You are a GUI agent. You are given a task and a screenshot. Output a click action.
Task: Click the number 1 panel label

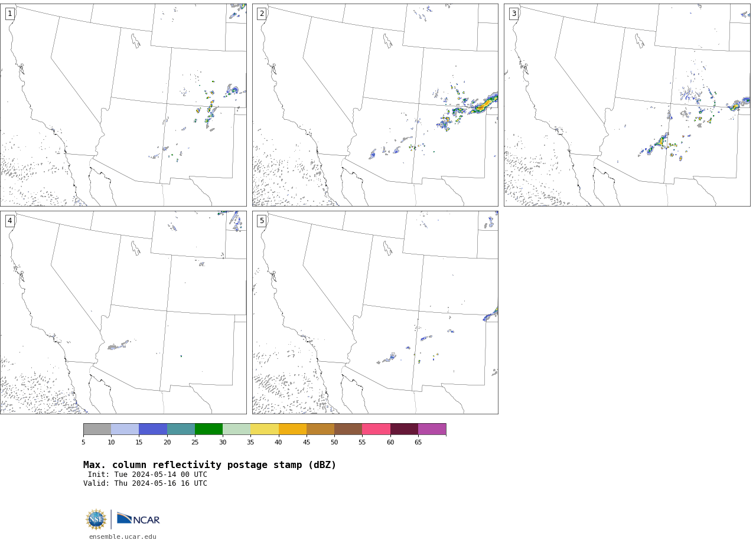(x=9, y=14)
